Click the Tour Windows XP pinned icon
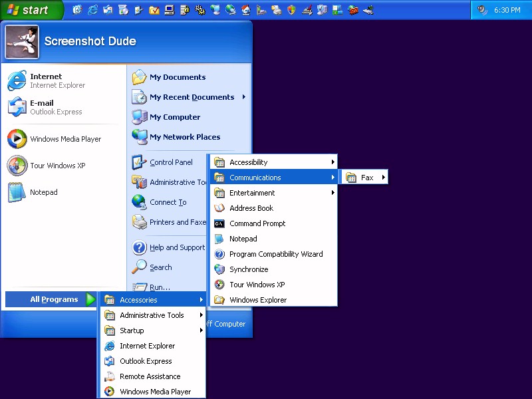The image size is (532, 399). (x=17, y=166)
